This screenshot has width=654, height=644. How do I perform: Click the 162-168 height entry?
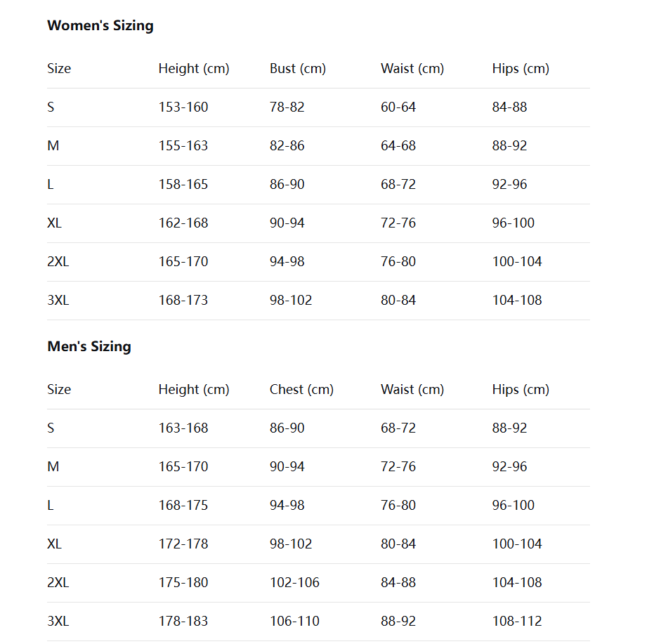183,223
